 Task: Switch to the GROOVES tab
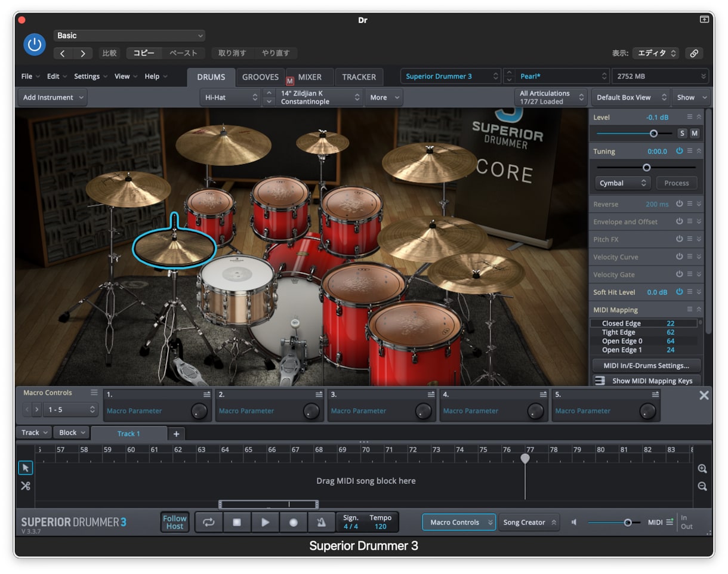pyautogui.click(x=260, y=77)
